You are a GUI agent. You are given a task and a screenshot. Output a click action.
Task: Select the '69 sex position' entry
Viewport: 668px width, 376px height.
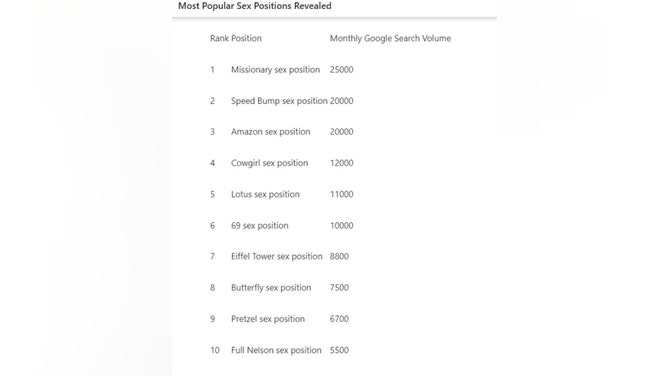[259, 226]
